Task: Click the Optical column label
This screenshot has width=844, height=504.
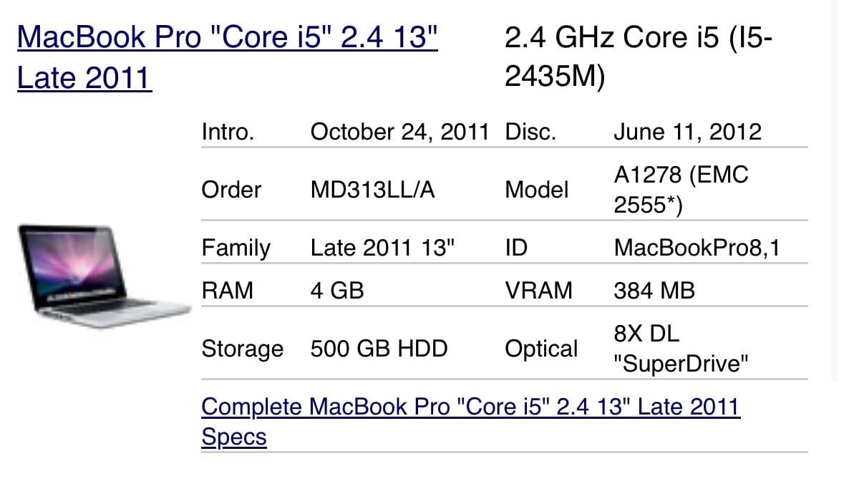Action: (x=541, y=349)
